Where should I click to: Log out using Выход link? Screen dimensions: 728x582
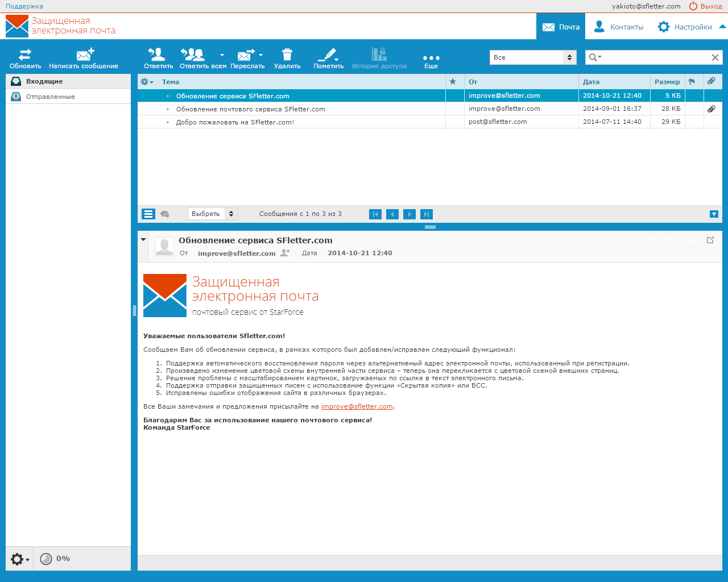tap(705, 6)
